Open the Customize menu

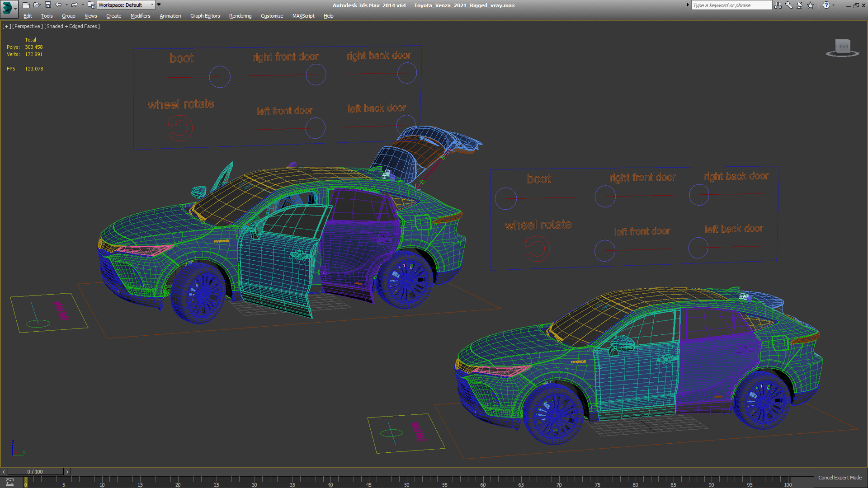pyautogui.click(x=272, y=16)
